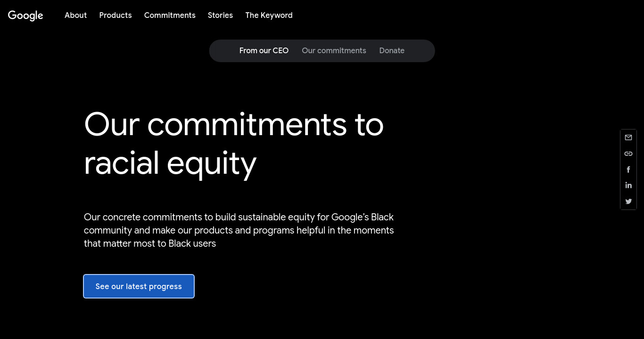644x339 pixels.
Task: Click the Google logo
Action: [25, 16]
